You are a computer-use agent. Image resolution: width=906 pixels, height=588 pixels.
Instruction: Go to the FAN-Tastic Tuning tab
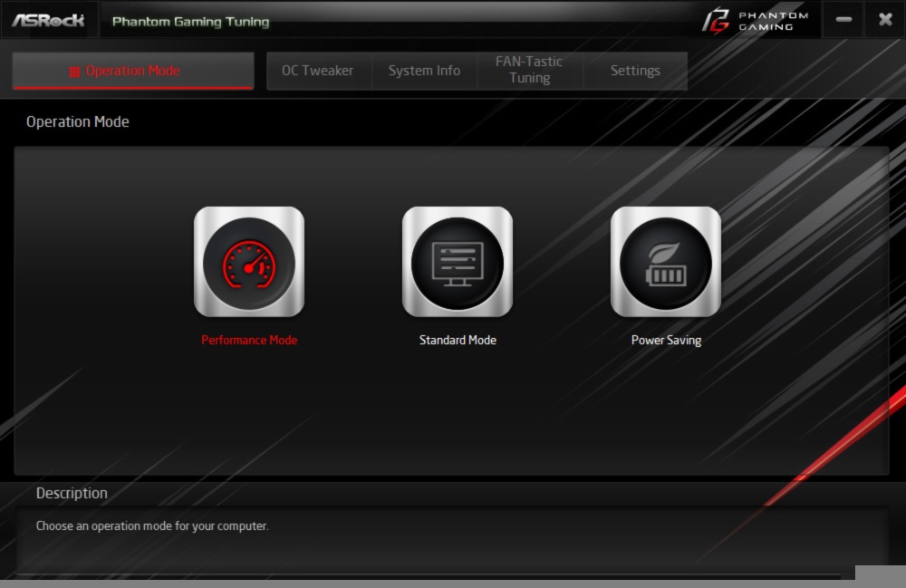(529, 70)
